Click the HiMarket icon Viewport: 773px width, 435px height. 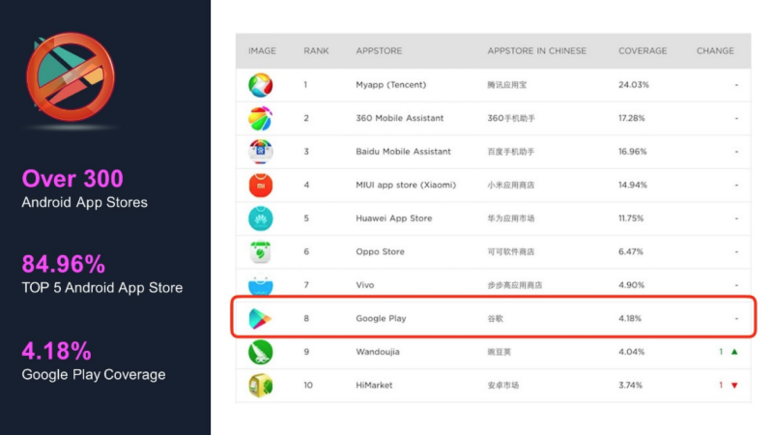(x=260, y=385)
